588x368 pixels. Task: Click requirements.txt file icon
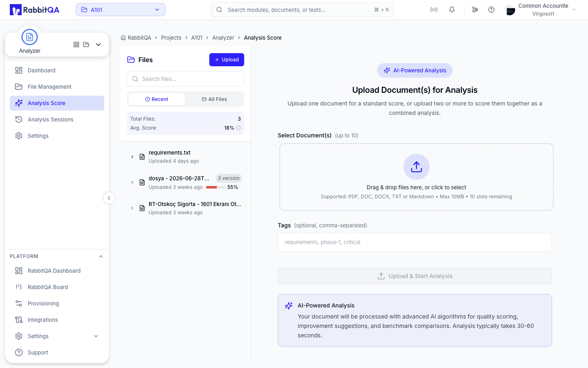click(142, 157)
